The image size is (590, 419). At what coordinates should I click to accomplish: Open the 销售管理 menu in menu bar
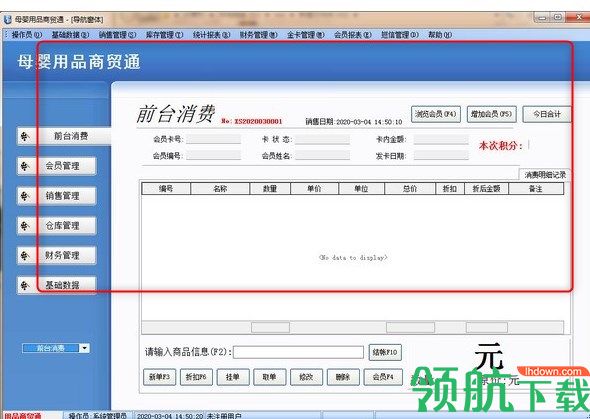(x=117, y=35)
